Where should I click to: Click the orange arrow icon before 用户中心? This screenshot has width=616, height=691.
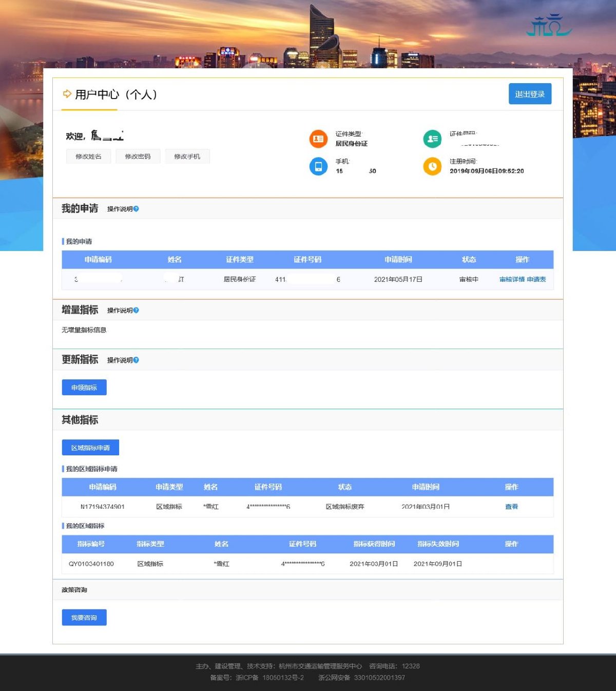point(67,94)
